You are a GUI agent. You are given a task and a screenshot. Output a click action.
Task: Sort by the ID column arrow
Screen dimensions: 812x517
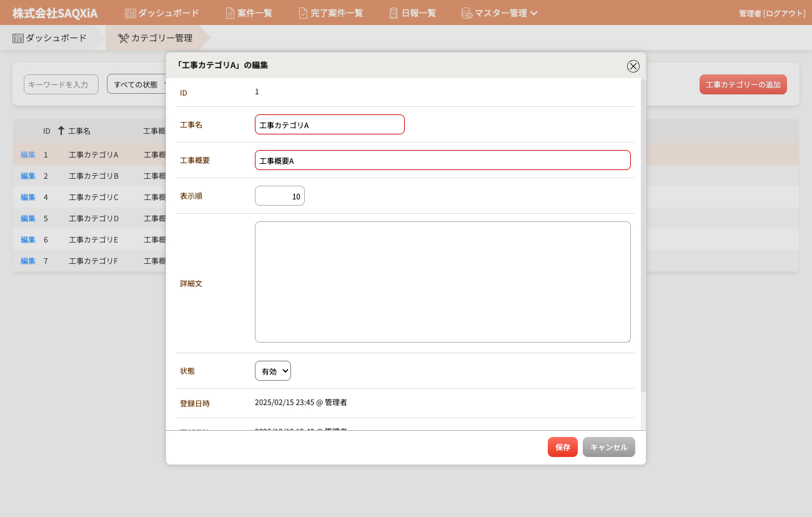[x=61, y=131]
